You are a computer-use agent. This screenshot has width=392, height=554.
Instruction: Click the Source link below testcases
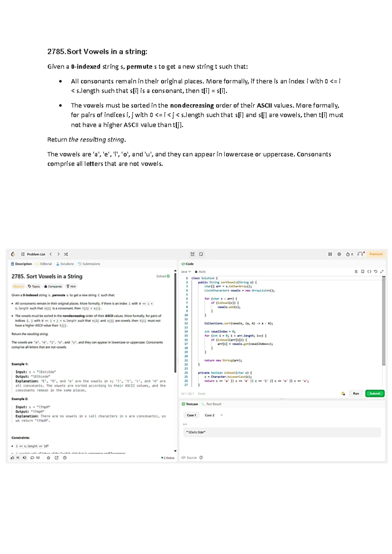click(x=189, y=458)
